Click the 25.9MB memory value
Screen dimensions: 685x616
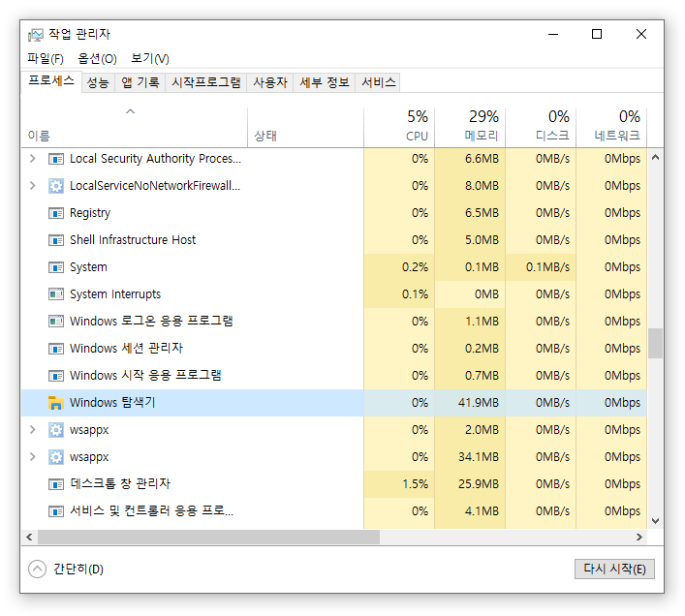coord(479,483)
